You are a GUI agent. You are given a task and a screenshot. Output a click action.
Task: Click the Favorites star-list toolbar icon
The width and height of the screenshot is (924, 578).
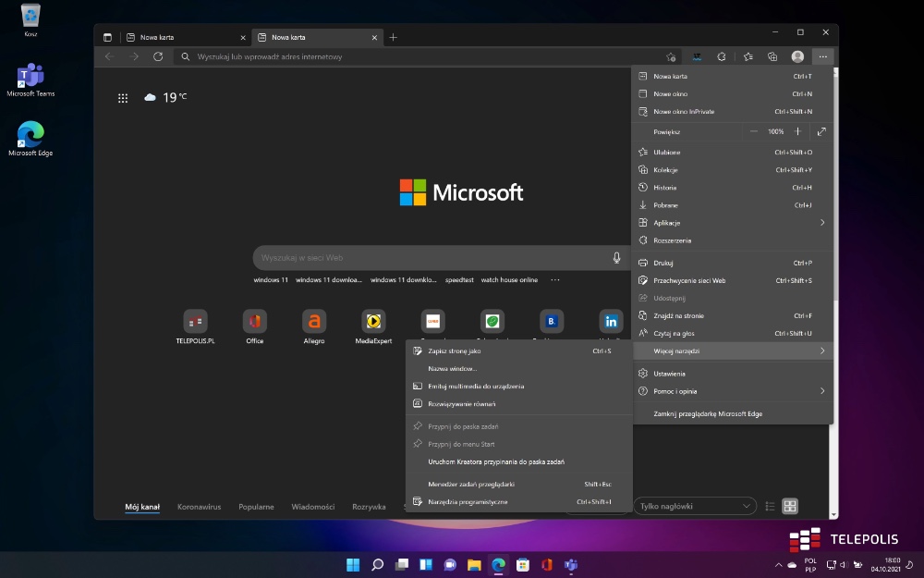click(x=748, y=56)
